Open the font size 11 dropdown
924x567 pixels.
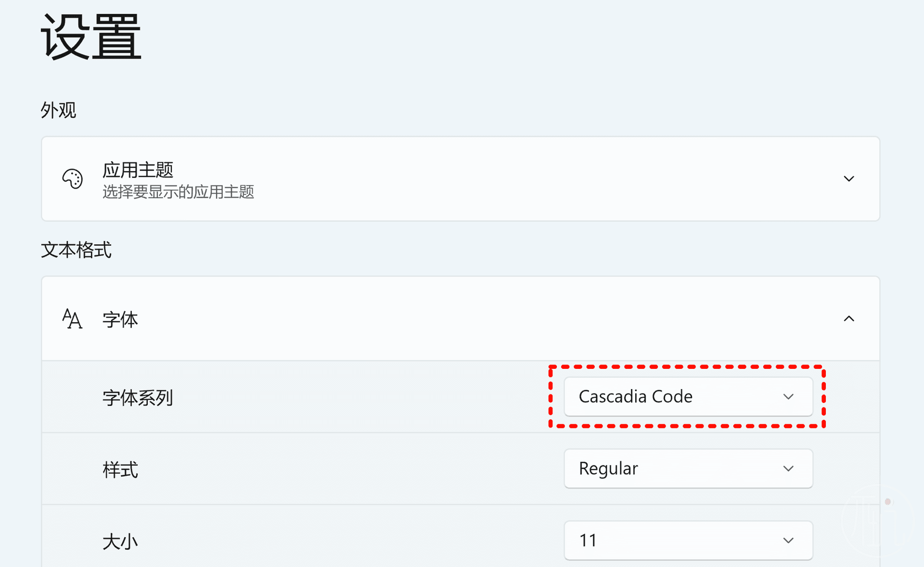pyautogui.click(x=688, y=541)
